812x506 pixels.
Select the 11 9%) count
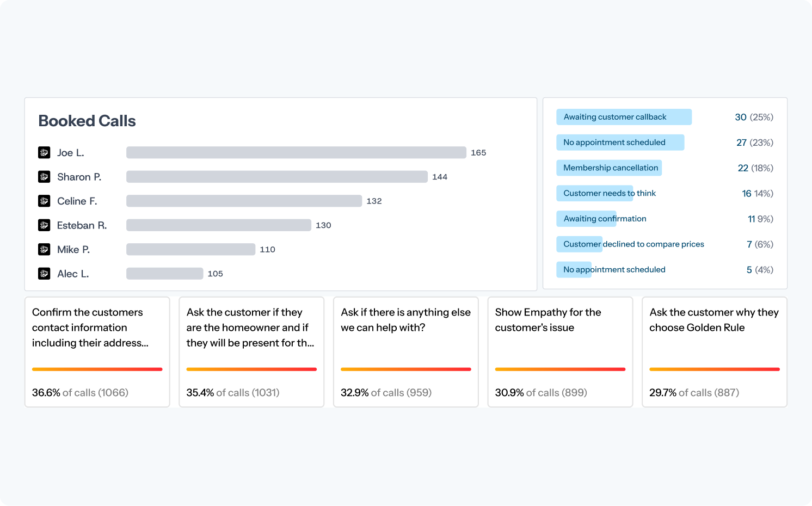coord(760,219)
